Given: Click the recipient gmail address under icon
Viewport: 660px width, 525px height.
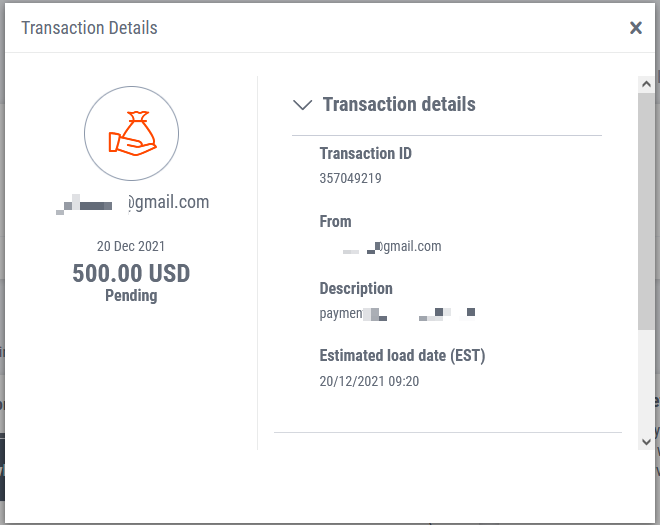Looking at the screenshot, I should [133, 203].
